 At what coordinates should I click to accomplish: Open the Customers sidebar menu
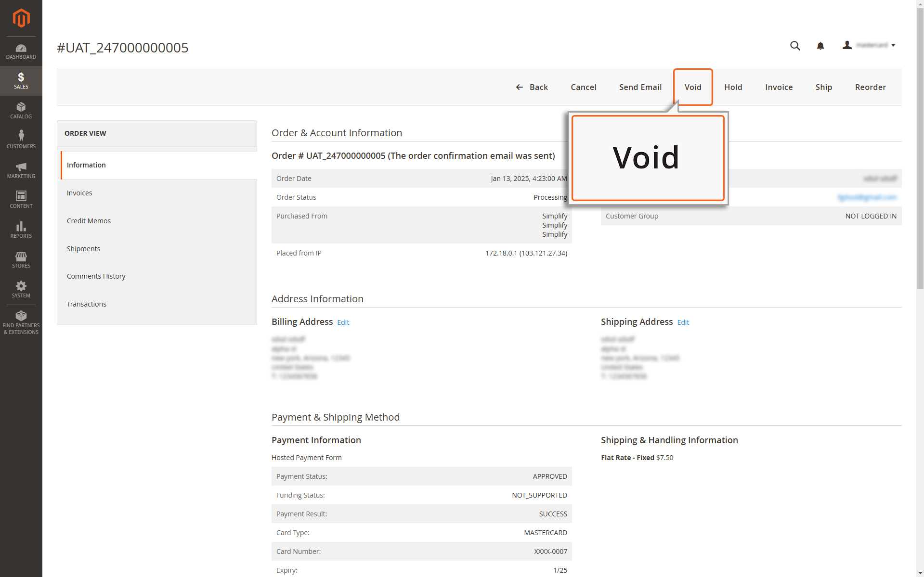(21, 140)
